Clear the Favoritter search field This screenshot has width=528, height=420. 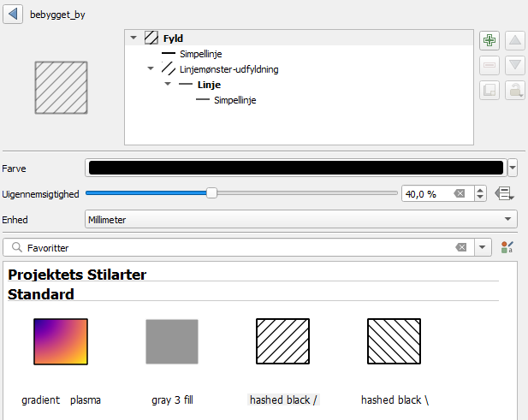pyautogui.click(x=461, y=248)
